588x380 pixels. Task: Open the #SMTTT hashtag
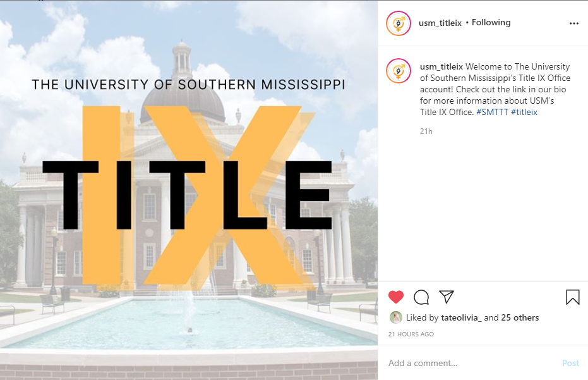[x=492, y=112]
